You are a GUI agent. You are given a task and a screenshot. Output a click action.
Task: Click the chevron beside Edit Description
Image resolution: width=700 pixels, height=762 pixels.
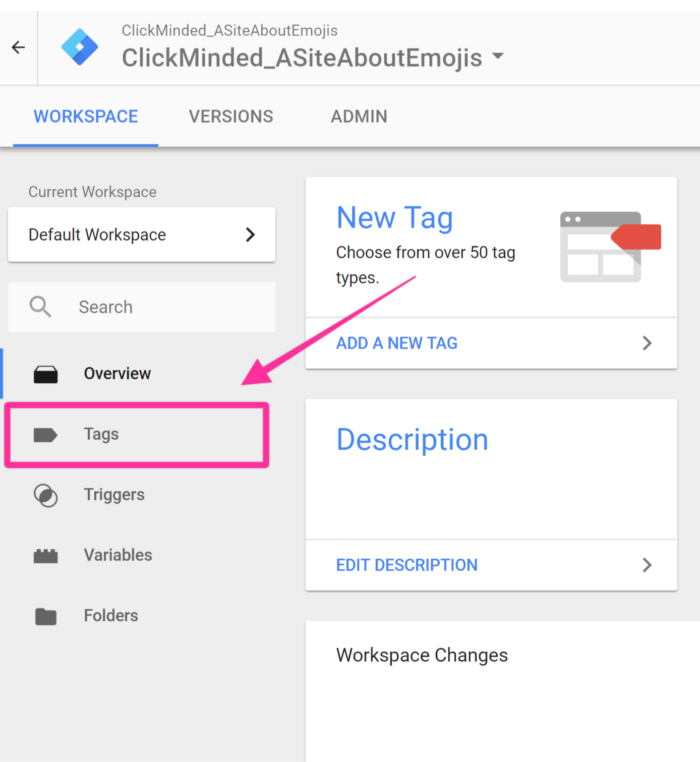coord(647,565)
